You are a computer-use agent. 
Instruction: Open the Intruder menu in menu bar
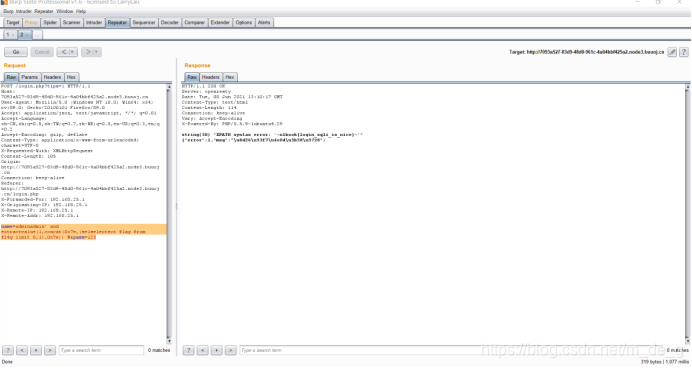click(24, 11)
